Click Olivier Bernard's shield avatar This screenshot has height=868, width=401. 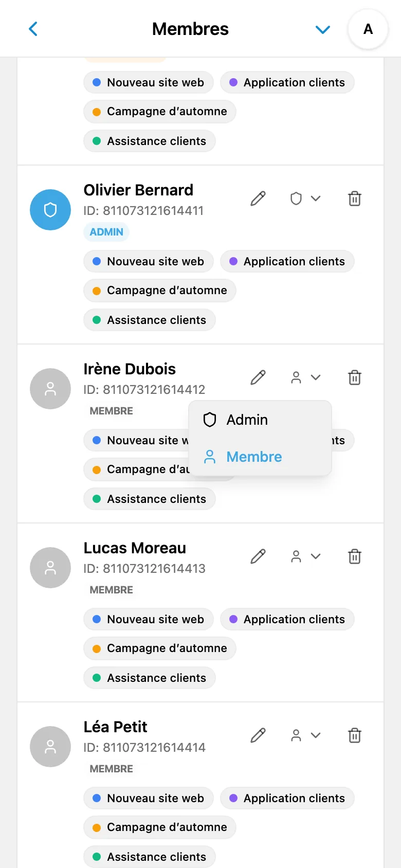(x=50, y=210)
